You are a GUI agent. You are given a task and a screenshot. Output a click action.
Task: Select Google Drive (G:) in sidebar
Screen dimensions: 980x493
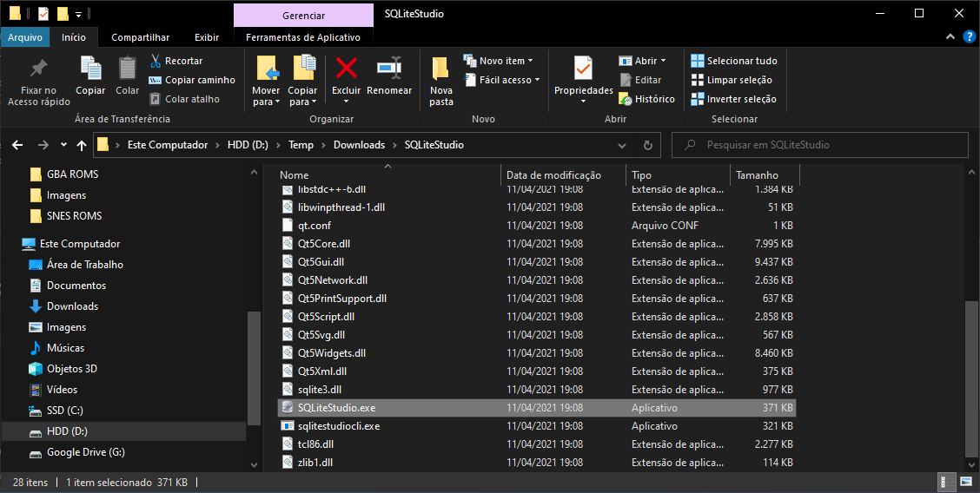[x=77, y=452]
